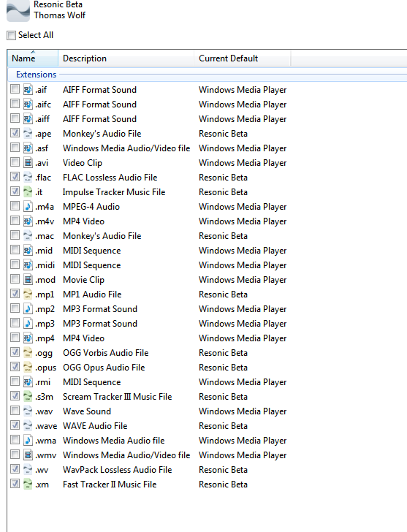The width and height of the screenshot is (407, 532).
Task: Select 'Windows Media Audio file' in .wma row
Action: coord(113,441)
